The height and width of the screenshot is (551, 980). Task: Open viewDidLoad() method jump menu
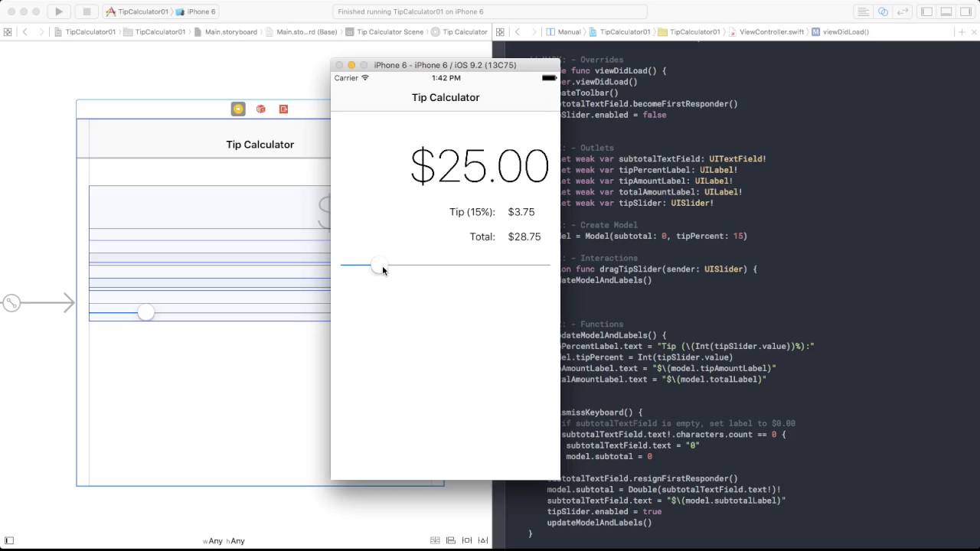coord(840,32)
